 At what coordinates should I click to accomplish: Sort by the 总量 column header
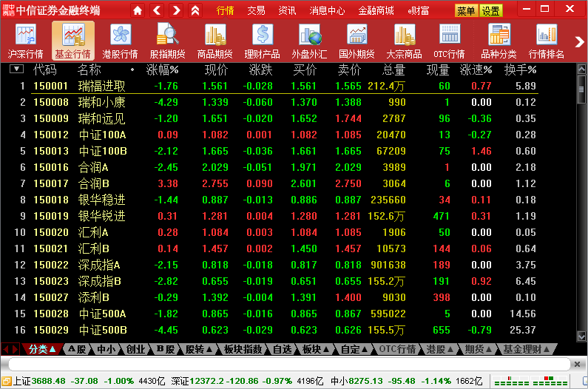point(393,70)
